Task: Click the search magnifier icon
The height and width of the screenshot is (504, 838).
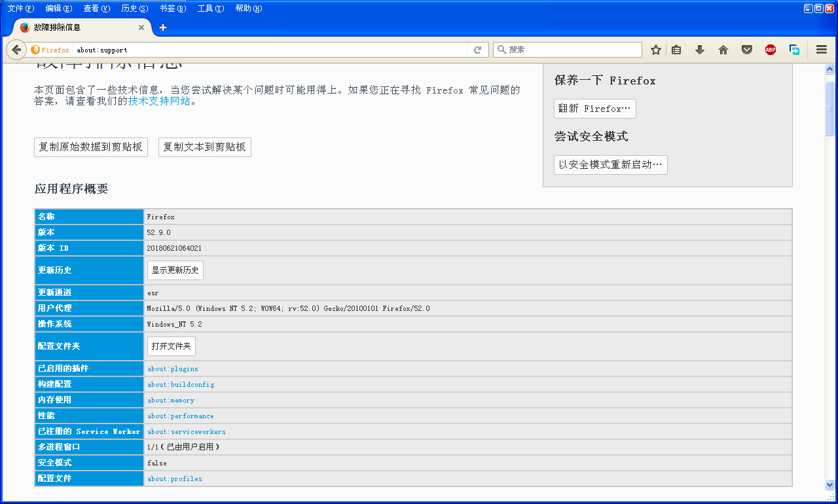Action: pyautogui.click(x=501, y=50)
